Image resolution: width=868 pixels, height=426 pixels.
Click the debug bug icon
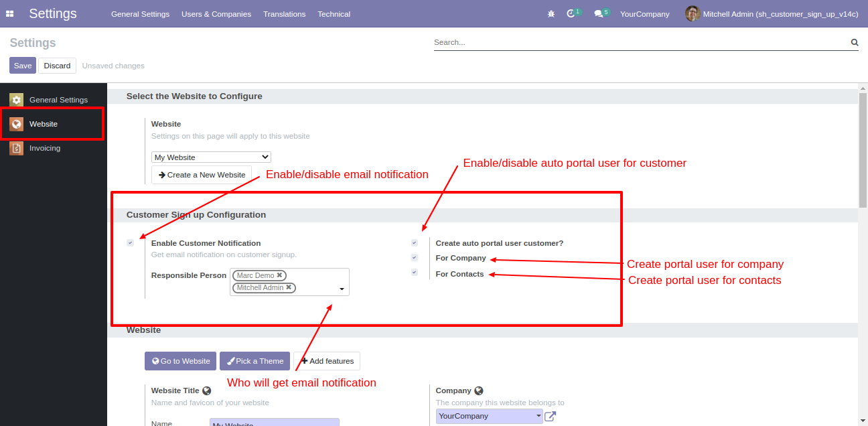click(551, 13)
